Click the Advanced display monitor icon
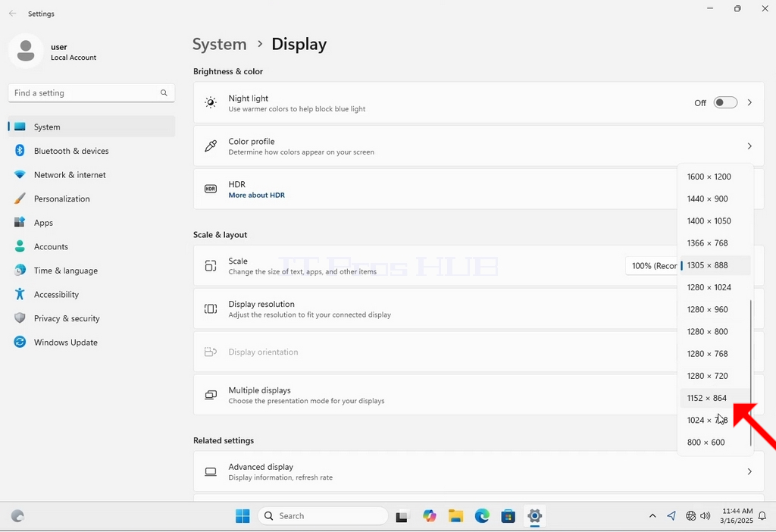 [211, 471]
